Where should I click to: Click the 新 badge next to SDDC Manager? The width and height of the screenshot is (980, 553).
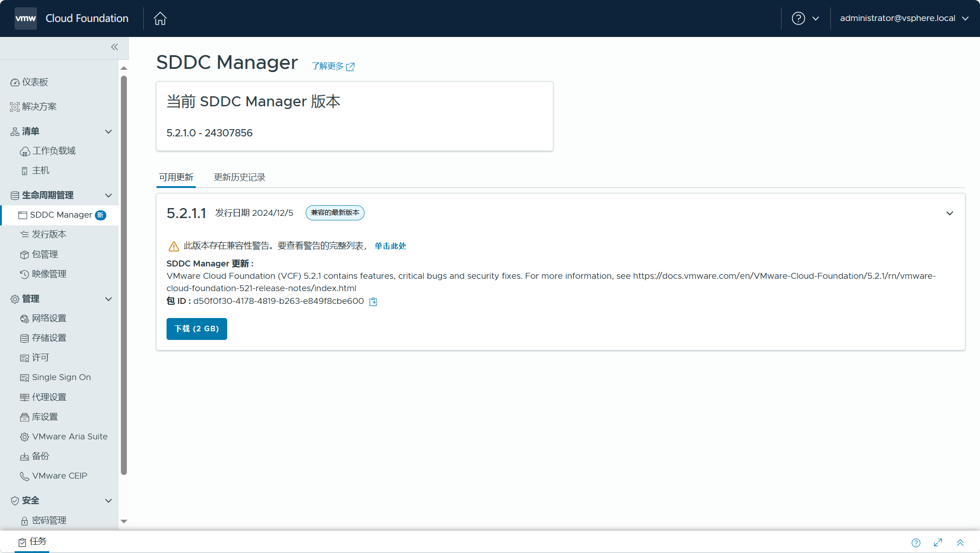click(100, 215)
